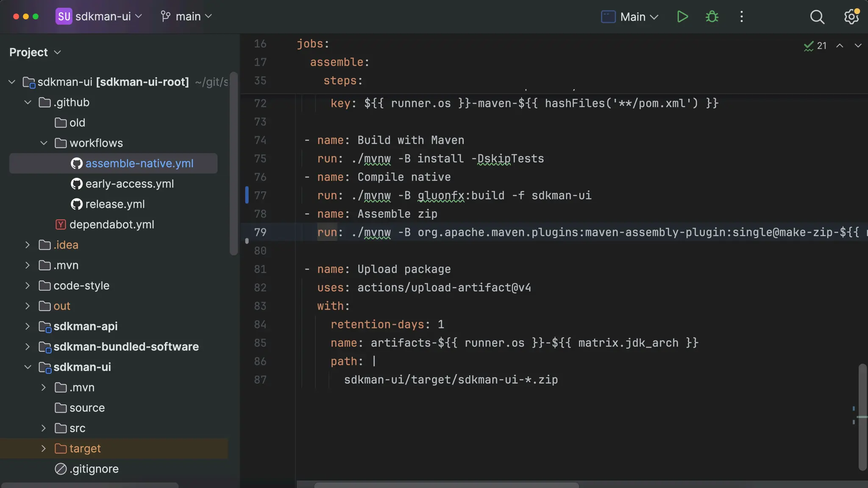Open the early-access.yml file
The width and height of the screenshot is (868, 488).
pos(129,184)
